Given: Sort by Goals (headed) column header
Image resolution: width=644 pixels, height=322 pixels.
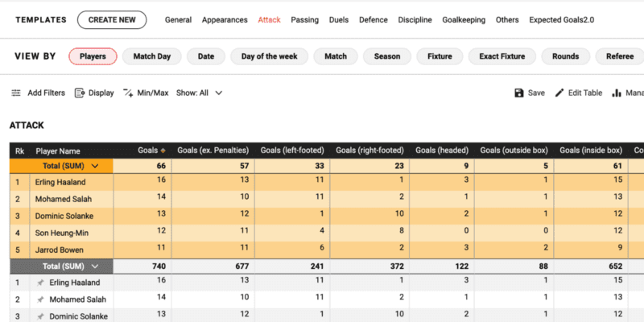Looking at the screenshot, I should coord(441,151).
